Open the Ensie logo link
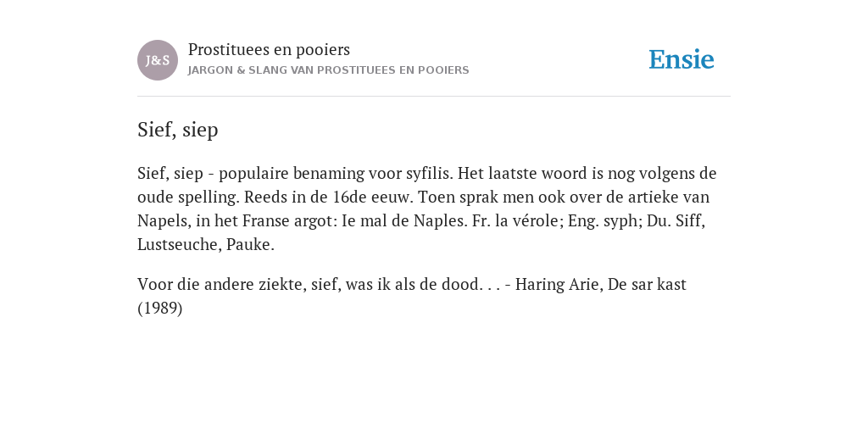Viewport: 868px width, 434px height. pos(681,60)
